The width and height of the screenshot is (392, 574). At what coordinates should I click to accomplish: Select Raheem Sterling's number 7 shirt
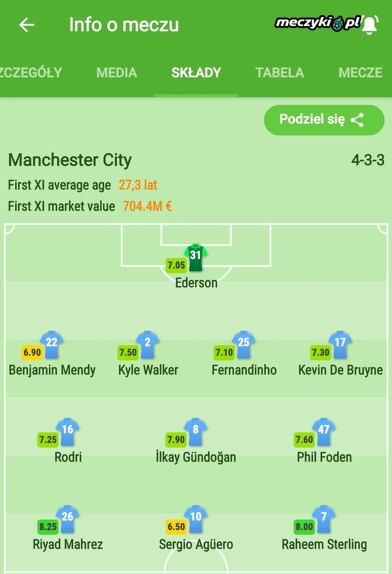pyautogui.click(x=324, y=518)
